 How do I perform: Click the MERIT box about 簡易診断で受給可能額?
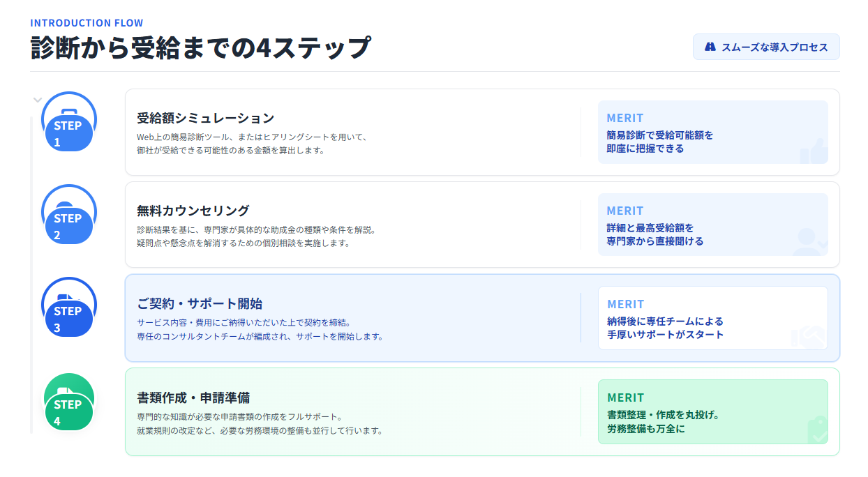pos(712,132)
